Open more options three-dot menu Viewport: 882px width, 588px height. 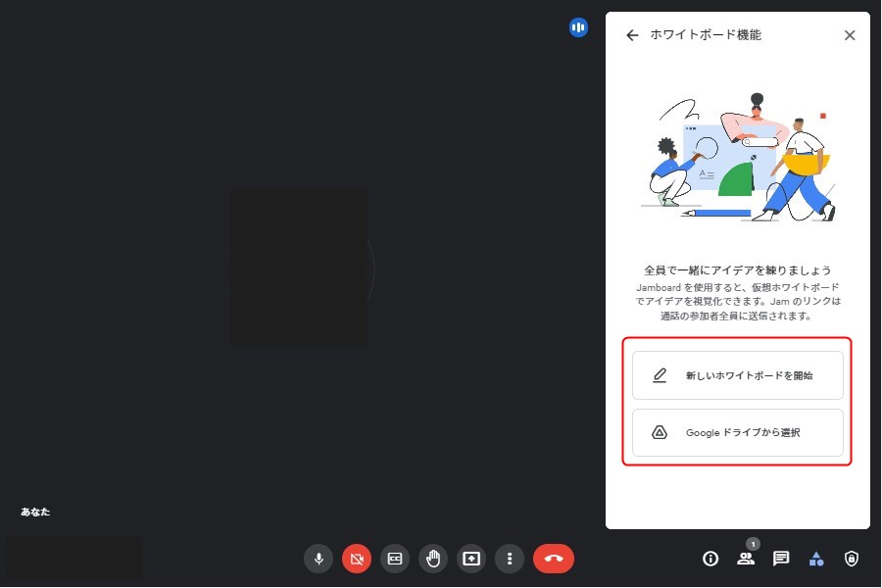[510, 559]
